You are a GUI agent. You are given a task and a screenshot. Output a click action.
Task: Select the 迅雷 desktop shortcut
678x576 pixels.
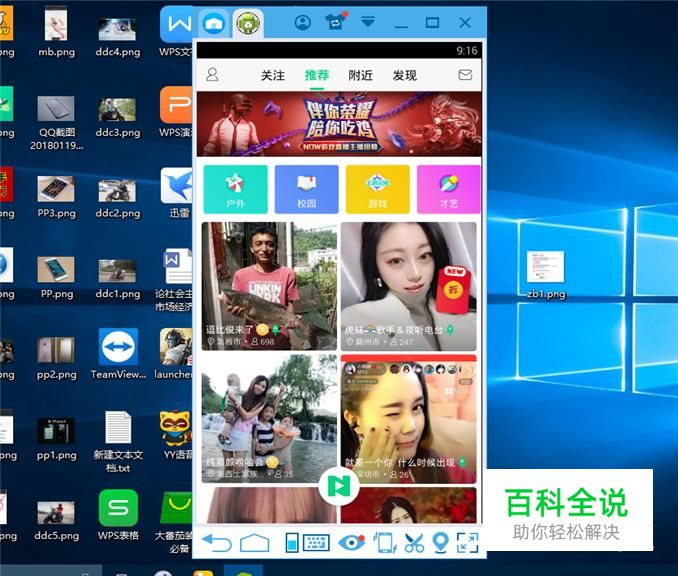[177, 193]
